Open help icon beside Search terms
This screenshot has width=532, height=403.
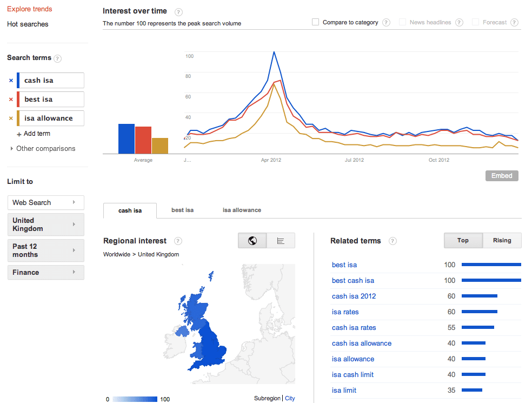(58, 58)
